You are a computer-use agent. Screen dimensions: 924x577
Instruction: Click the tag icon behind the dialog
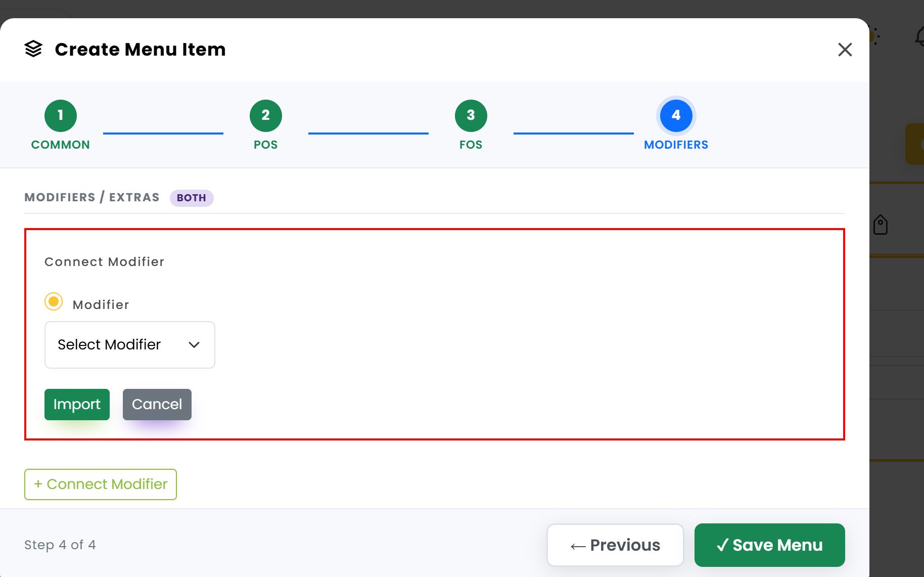pos(881,225)
